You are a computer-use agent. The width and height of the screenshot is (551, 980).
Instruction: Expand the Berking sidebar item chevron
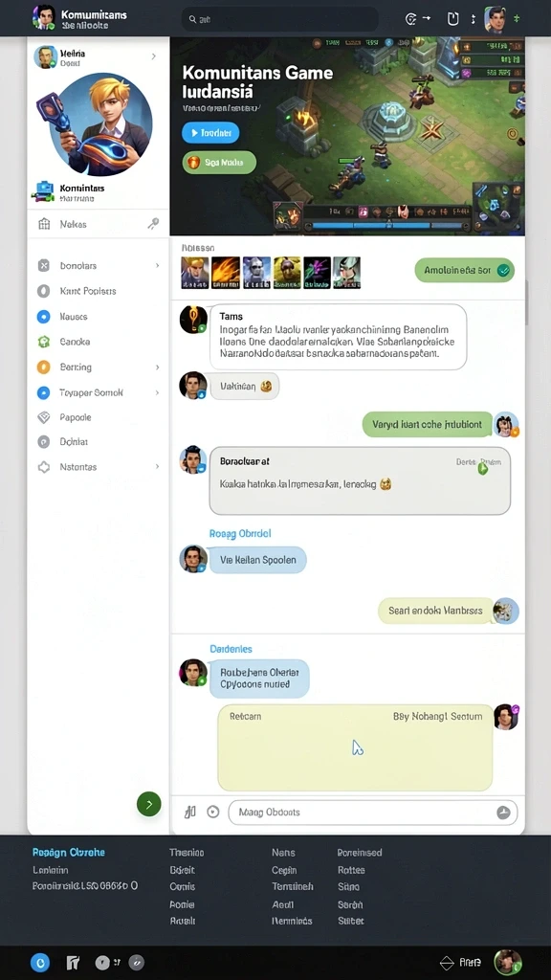[157, 367]
